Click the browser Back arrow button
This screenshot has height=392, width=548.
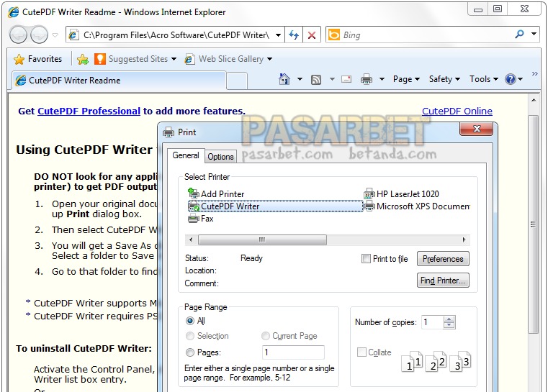18,35
